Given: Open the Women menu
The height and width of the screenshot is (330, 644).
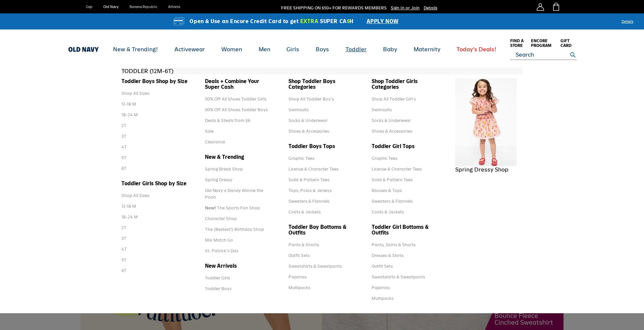Looking at the screenshot, I should pyautogui.click(x=231, y=49).
